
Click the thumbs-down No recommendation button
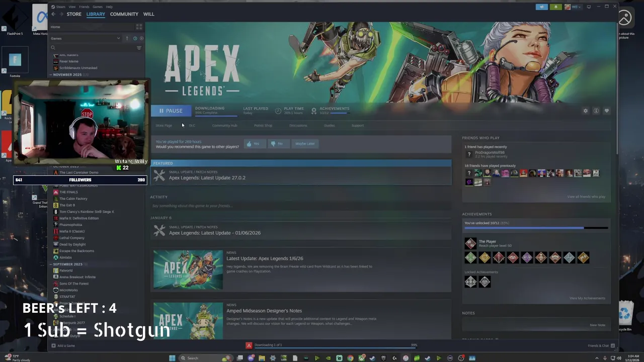pyautogui.click(x=278, y=143)
